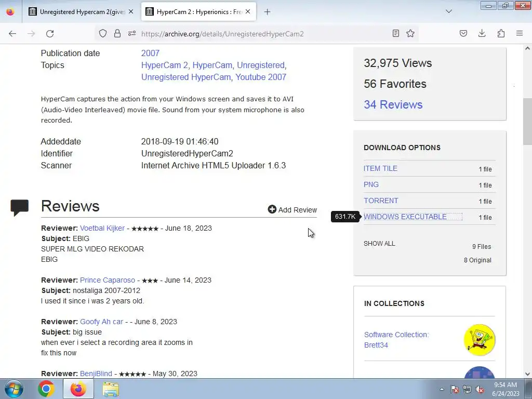This screenshot has height=399, width=532.
Task: Click the muted volume tray icon
Action: [x=480, y=389]
